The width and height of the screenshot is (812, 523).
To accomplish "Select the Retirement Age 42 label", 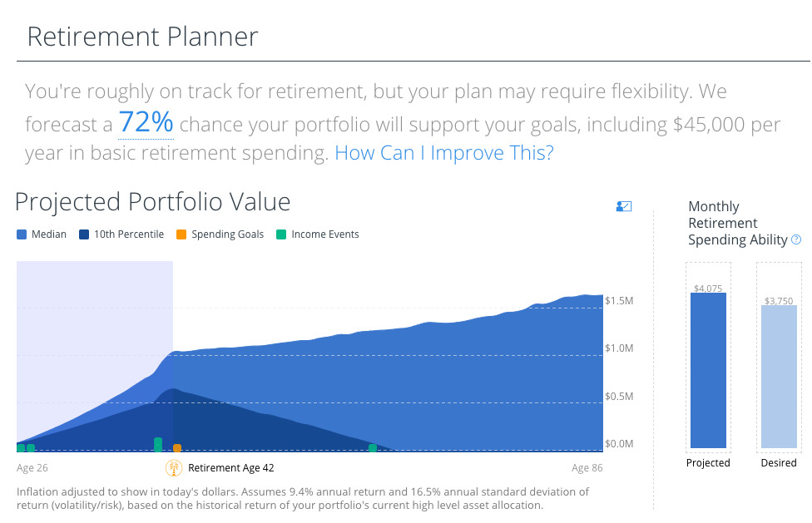I will [x=231, y=467].
